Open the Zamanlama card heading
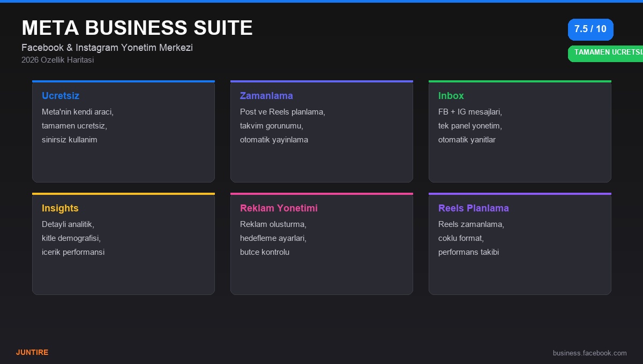 pos(266,96)
